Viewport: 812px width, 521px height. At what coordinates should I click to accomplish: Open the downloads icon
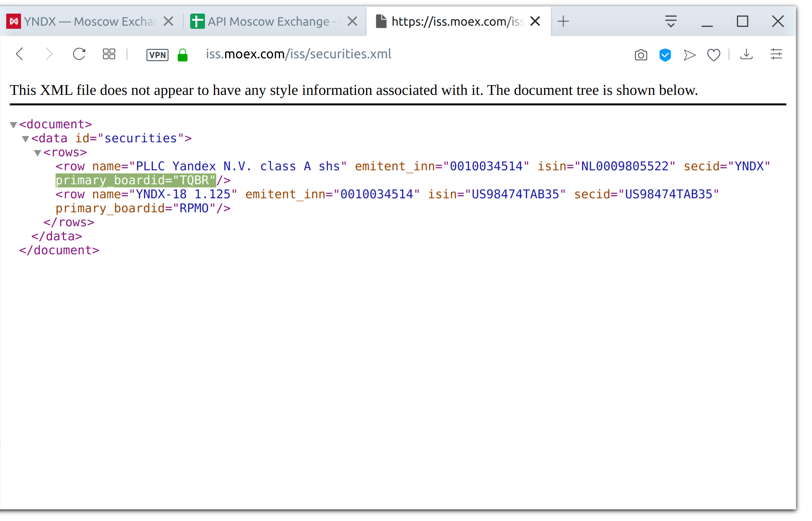click(746, 54)
